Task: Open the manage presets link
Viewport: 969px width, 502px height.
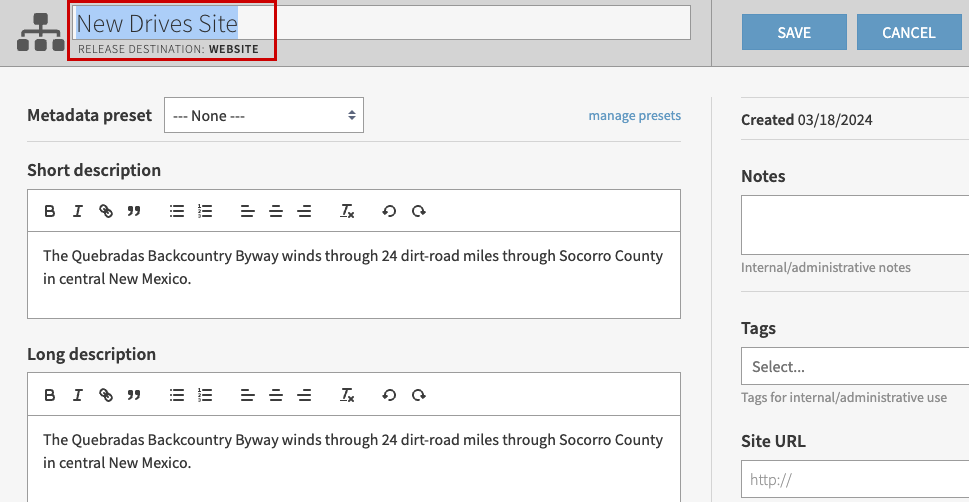Action: [634, 116]
